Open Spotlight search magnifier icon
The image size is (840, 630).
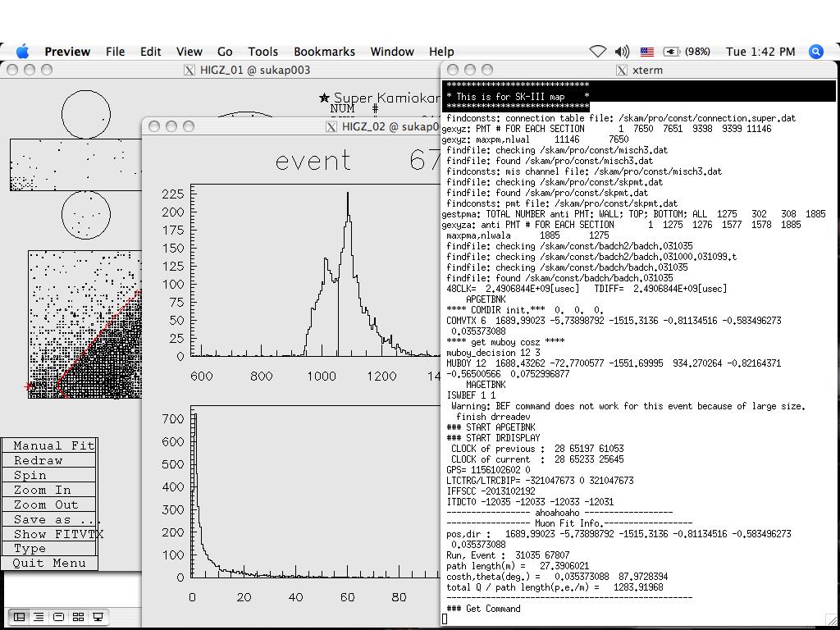pyautogui.click(x=815, y=52)
